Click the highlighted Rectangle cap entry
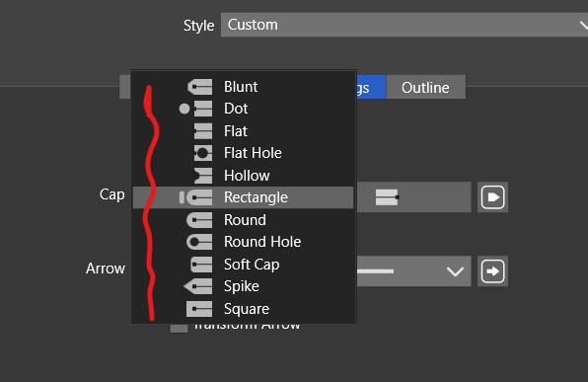 click(x=244, y=197)
